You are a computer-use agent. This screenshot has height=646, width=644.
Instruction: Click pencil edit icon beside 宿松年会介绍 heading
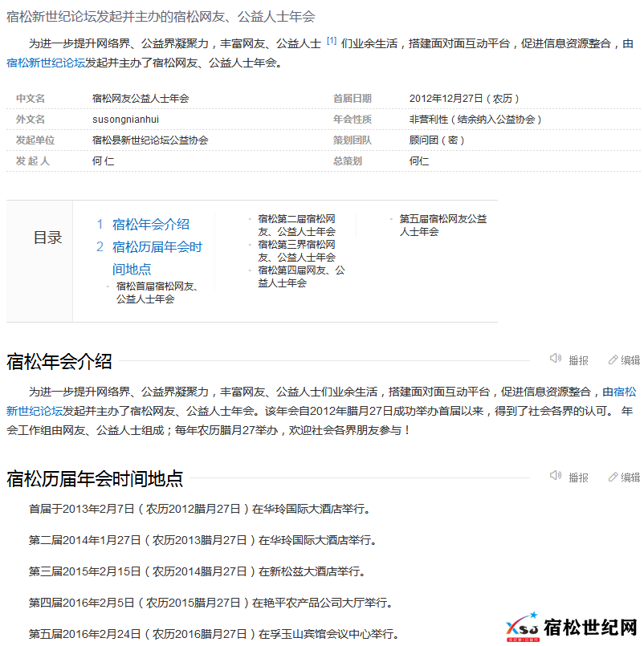pyautogui.click(x=613, y=360)
